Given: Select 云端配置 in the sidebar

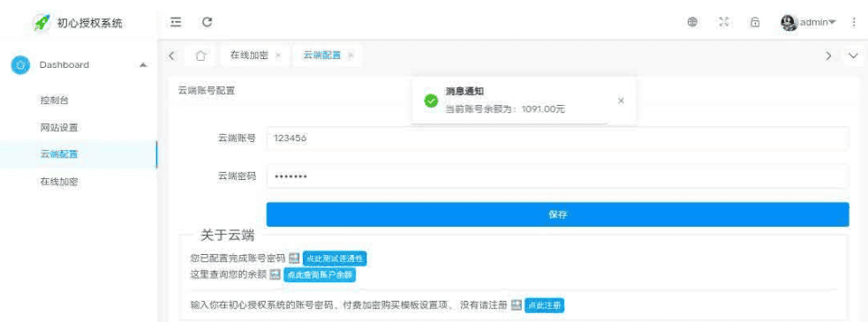Looking at the screenshot, I should click(79, 154).
